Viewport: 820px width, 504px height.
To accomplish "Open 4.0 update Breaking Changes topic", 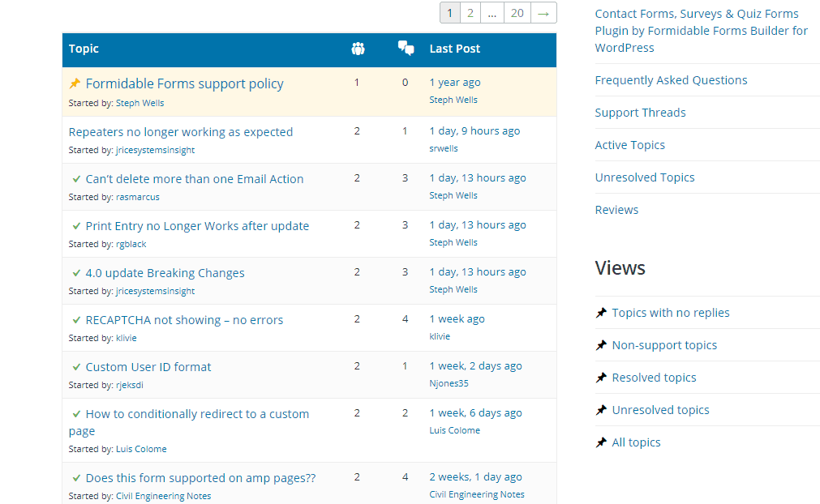I will click(x=165, y=272).
